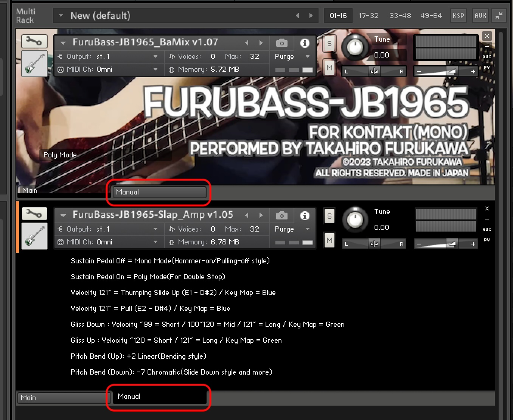Solo the FuruBass-JB1965_BaMix instrument
513x420 pixels.
click(x=329, y=44)
